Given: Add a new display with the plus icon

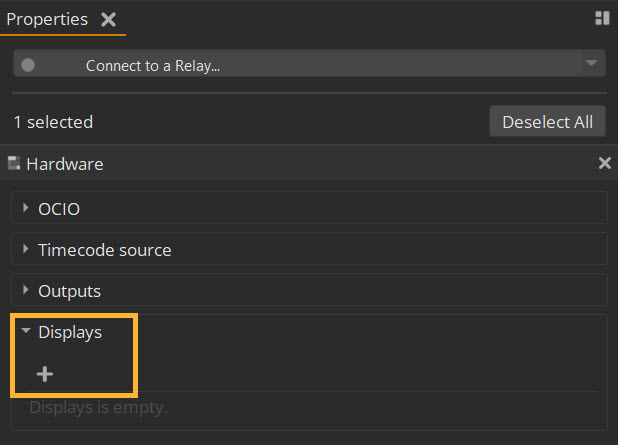Looking at the screenshot, I should click(45, 374).
